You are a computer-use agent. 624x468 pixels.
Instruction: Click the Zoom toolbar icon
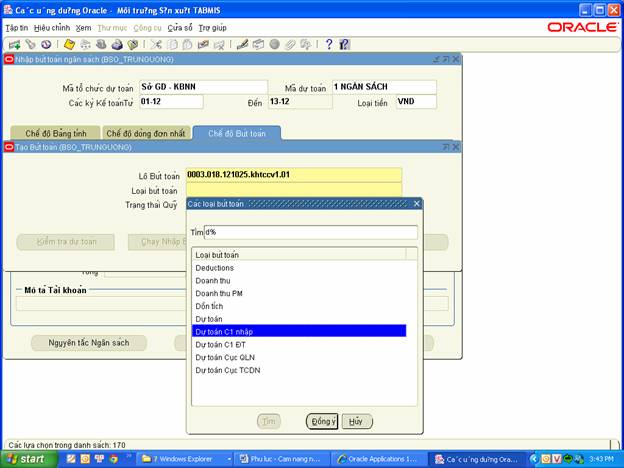pos(258,45)
